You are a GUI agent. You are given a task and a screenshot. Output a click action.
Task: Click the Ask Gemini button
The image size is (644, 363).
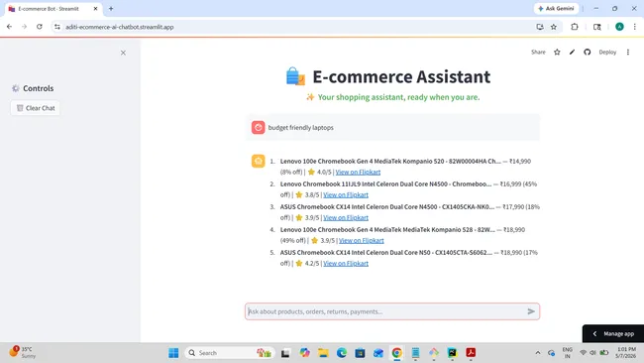tap(556, 9)
